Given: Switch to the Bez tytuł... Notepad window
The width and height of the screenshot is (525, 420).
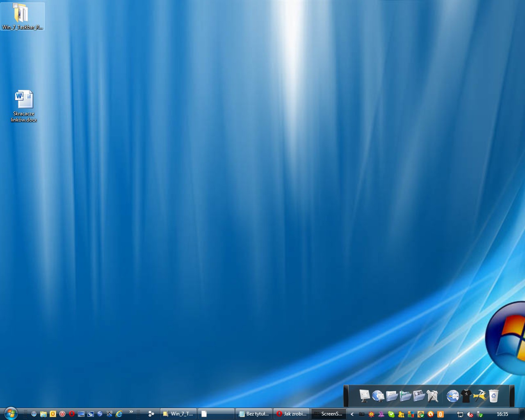Looking at the screenshot, I should (x=254, y=414).
